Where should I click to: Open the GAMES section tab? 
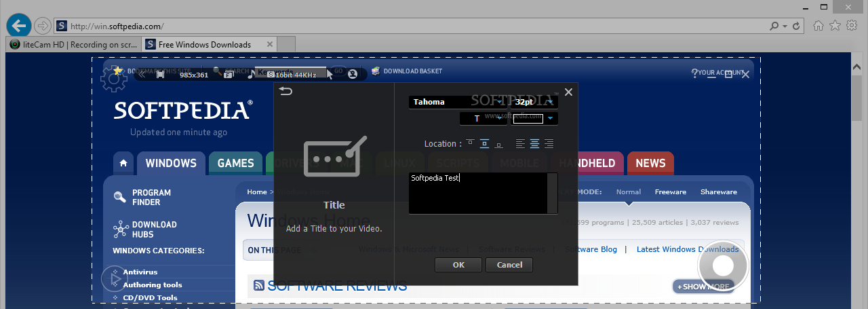click(235, 163)
